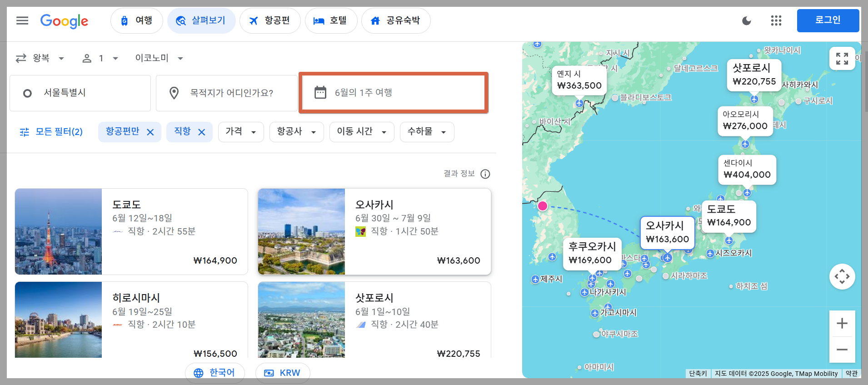Image resolution: width=868 pixels, height=385 pixels.
Task: Select the 옌지 시 ₩363,500 map label
Action: [579, 80]
